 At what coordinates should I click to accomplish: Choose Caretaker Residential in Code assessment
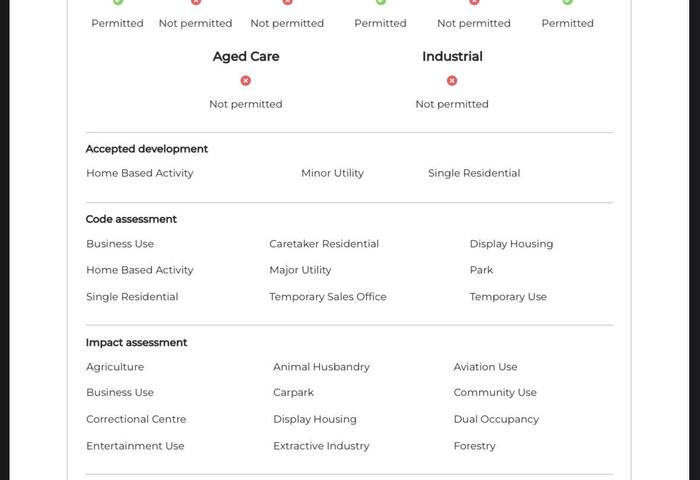[x=324, y=244]
